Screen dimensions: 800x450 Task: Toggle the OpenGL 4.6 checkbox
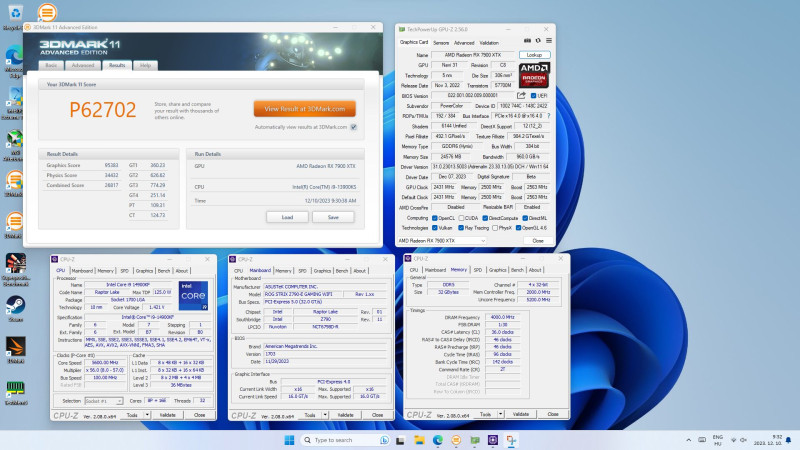coord(518,228)
